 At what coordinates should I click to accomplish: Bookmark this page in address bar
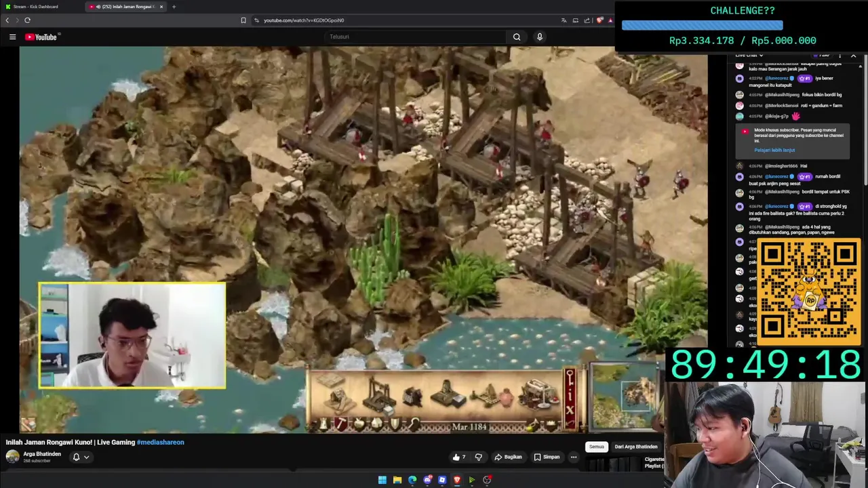243,20
